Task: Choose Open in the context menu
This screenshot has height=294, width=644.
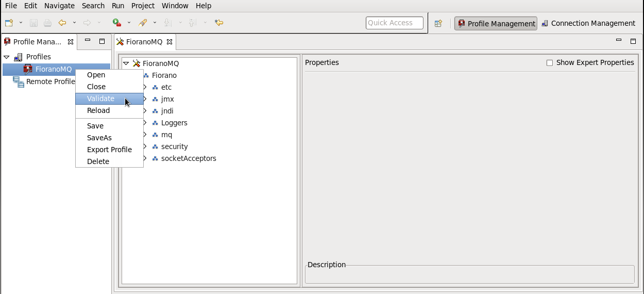Action: 109,75
